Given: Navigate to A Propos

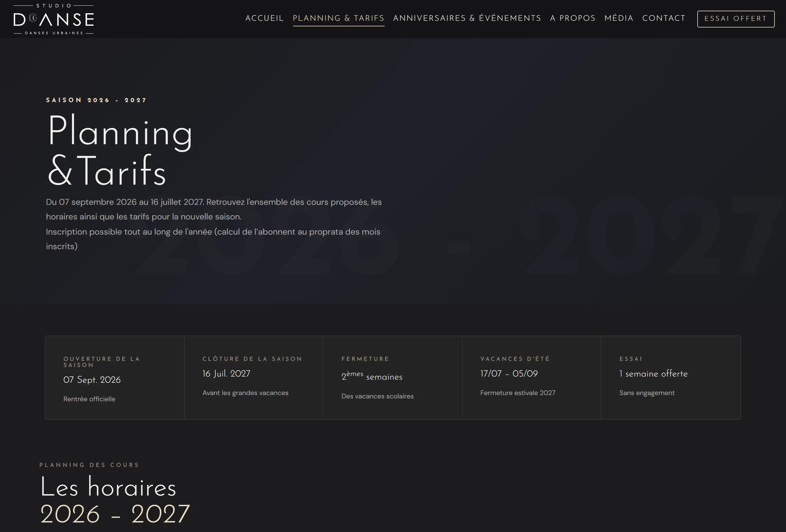Looking at the screenshot, I should [573, 18].
